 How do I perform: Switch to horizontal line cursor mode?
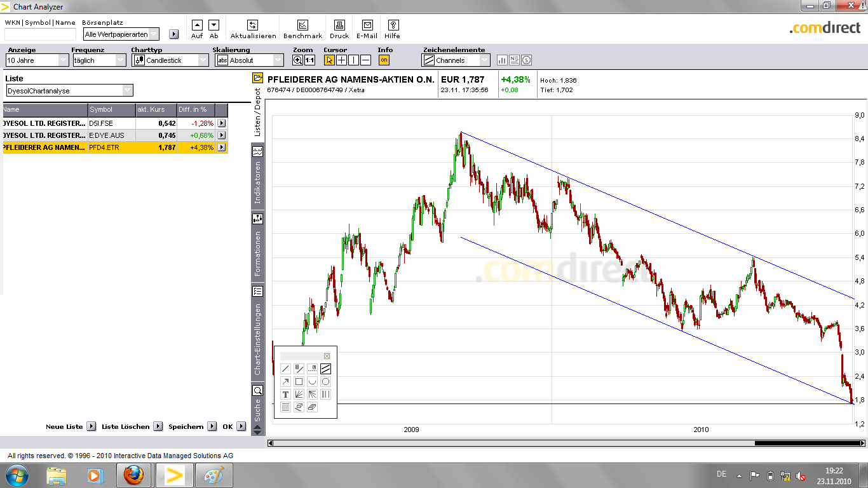[365, 60]
